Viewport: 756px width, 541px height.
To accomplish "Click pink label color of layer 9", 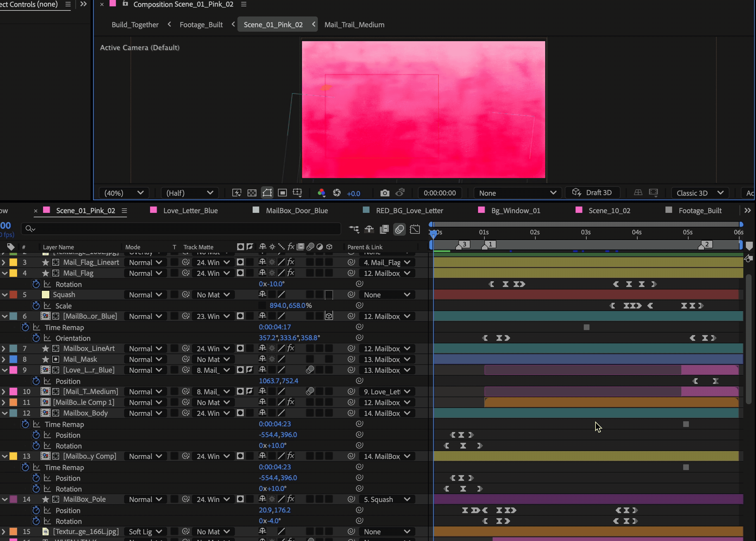I will pos(13,370).
